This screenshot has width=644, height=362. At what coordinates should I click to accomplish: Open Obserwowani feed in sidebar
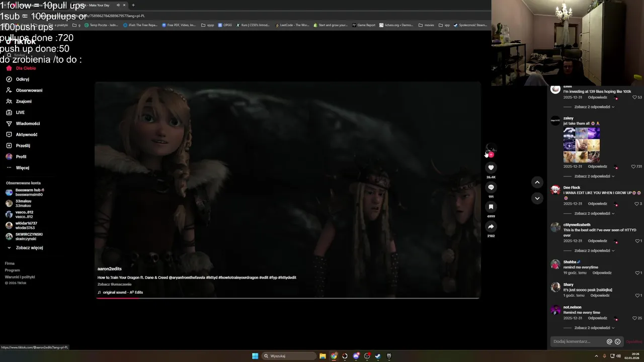(x=24, y=90)
